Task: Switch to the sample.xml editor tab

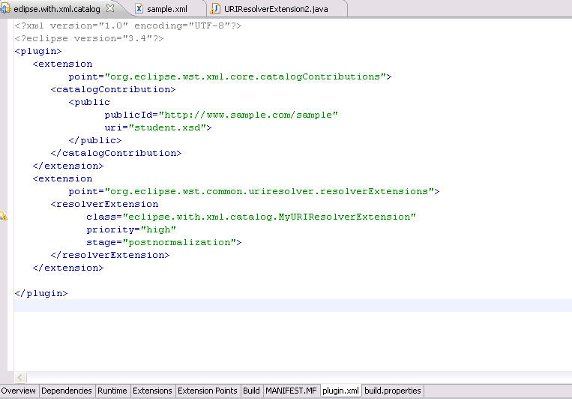Action: 167,9
